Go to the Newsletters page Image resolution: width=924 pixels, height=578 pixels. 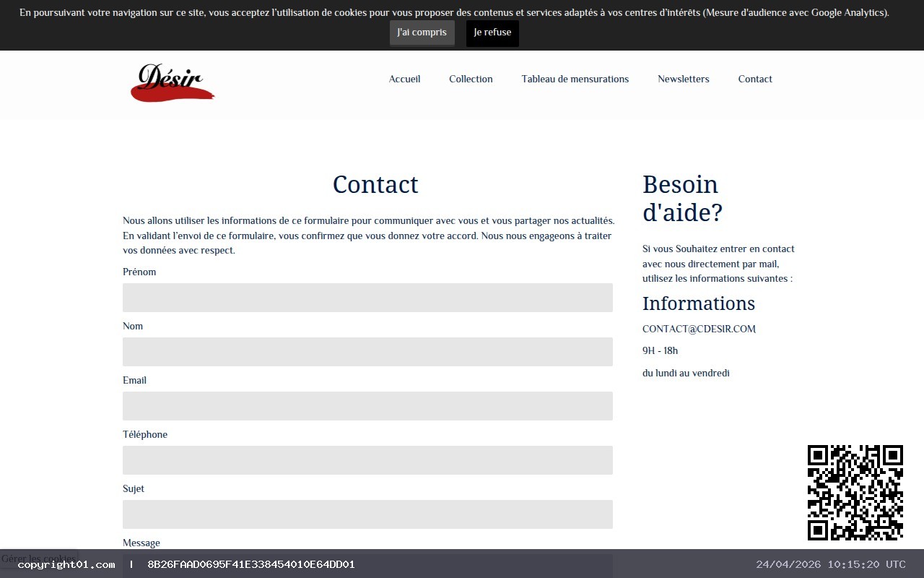pyautogui.click(x=683, y=79)
